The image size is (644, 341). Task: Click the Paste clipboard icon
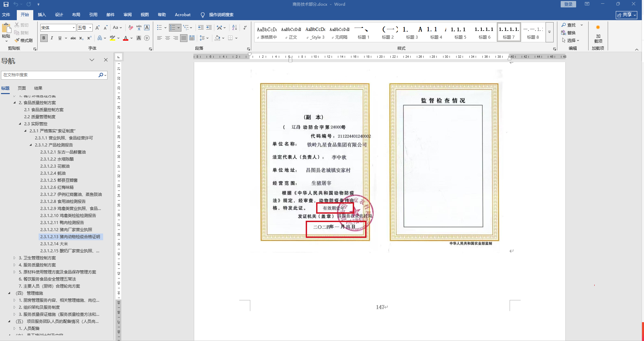coord(6,28)
